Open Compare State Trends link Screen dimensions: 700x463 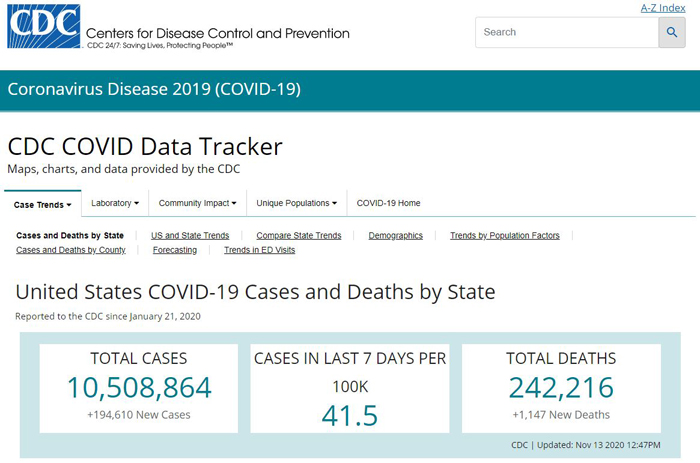point(299,235)
